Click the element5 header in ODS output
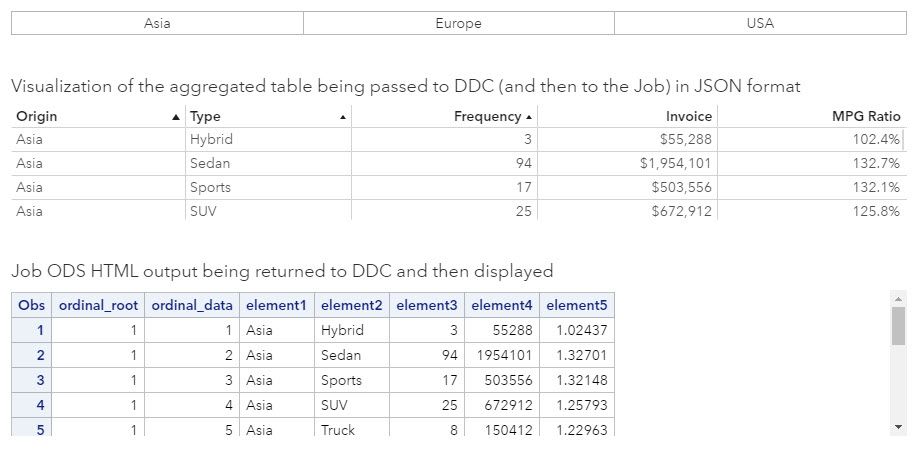 pyautogui.click(x=577, y=305)
